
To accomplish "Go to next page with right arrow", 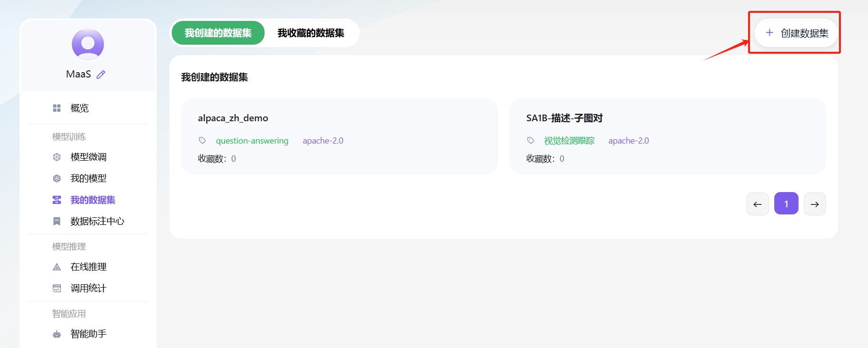I will [815, 204].
